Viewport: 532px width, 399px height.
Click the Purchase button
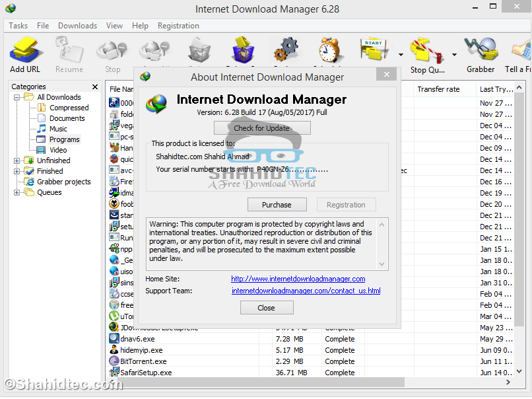(x=277, y=205)
